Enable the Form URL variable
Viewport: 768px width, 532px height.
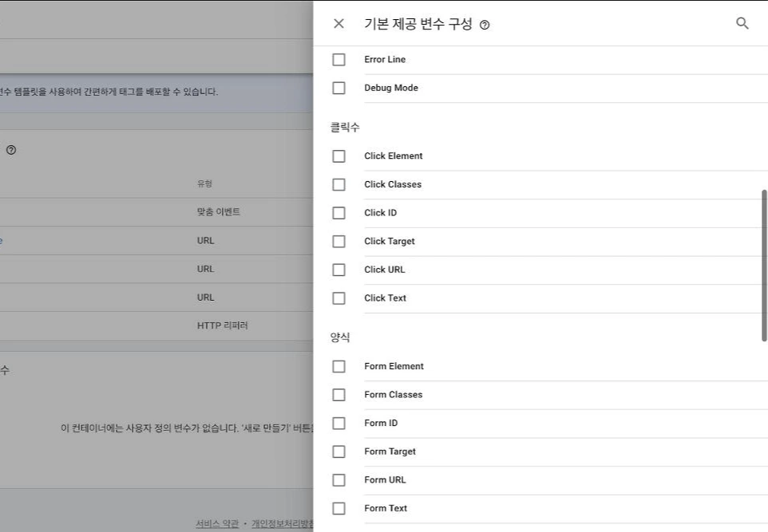(x=338, y=480)
